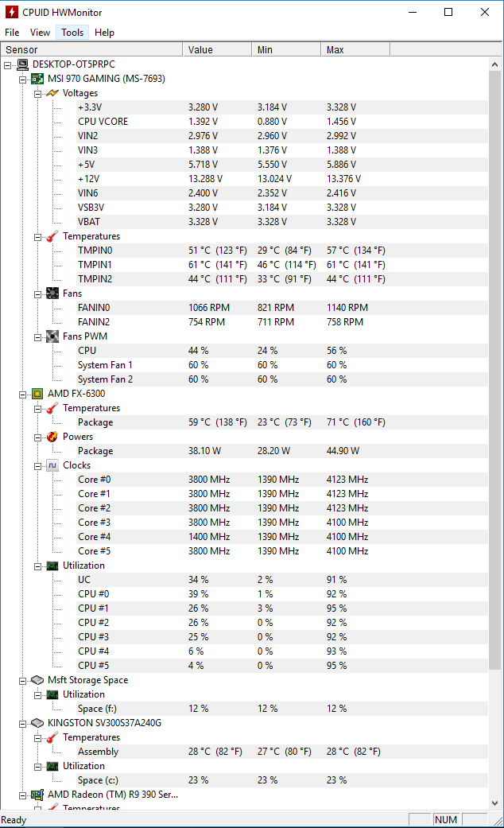Click the MSI 970 GAMING motherboard icon
The width and height of the screenshot is (504, 828).
37,79
